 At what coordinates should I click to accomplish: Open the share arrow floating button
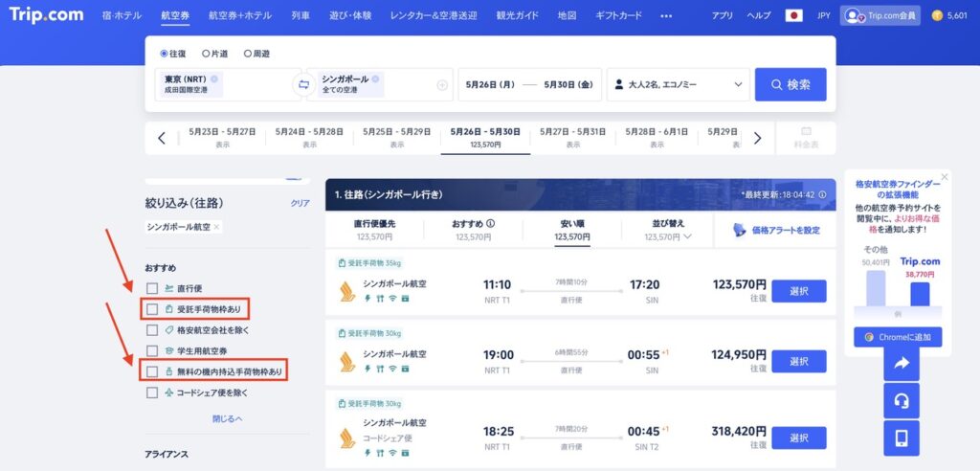(900, 363)
